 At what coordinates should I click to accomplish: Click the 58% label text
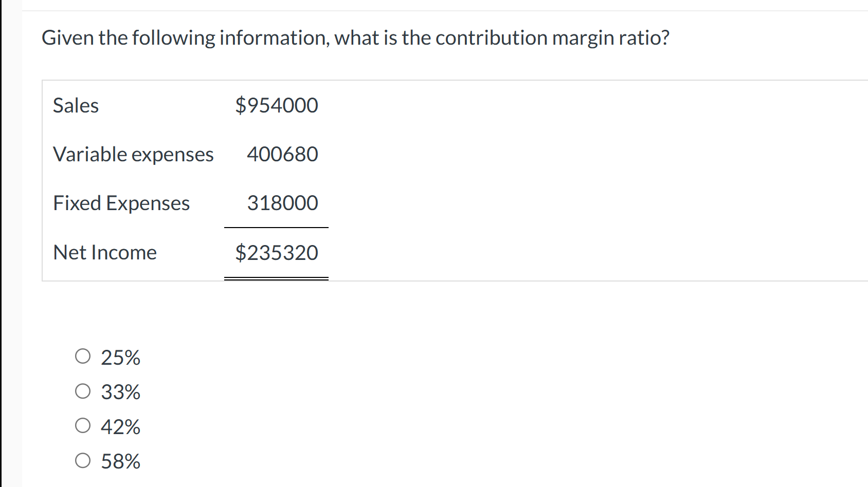pyautogui.click(x=120, y=461)
